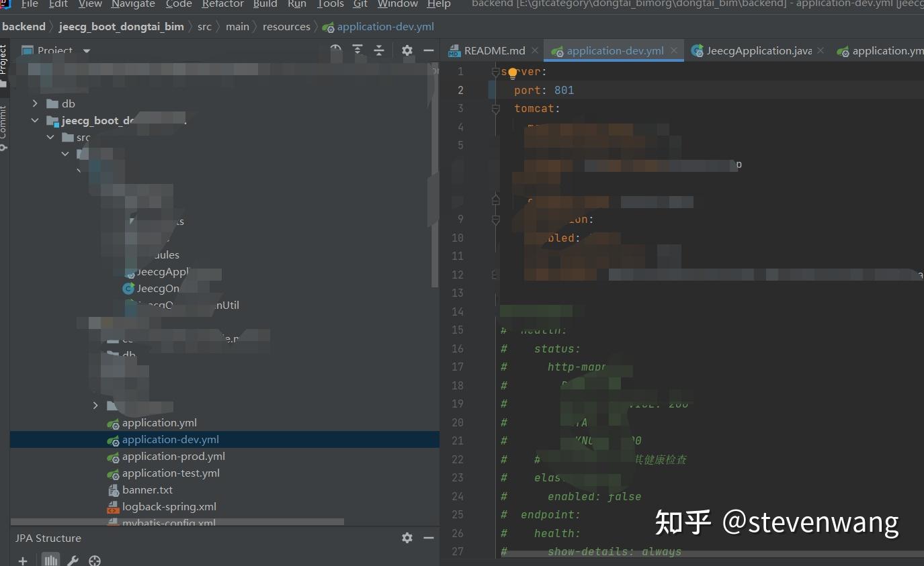Click collapse all in Project panel

click(x=379, y=50)
